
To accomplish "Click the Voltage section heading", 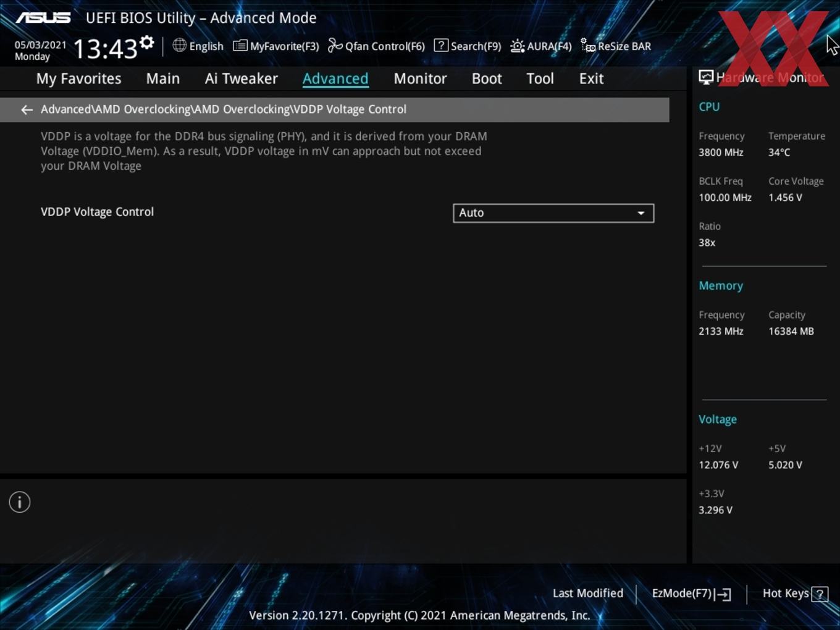I will coord(718,419).
